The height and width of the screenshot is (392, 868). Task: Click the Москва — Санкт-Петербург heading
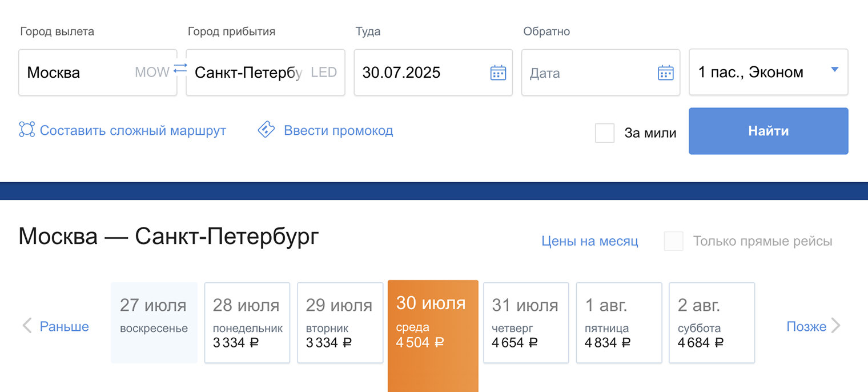[168, 236]
